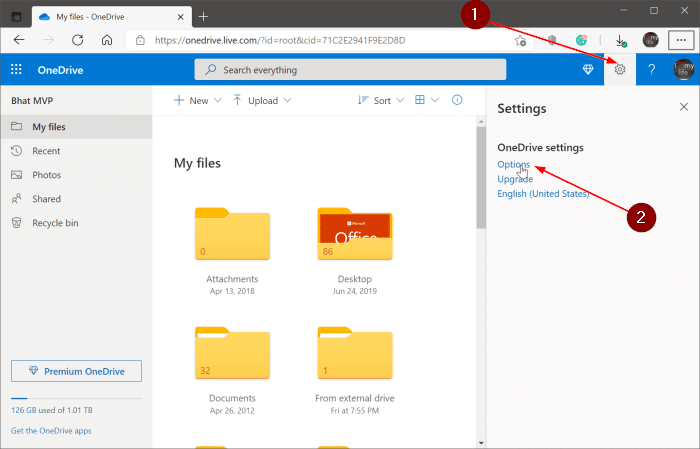700x449 pixels.
Task: Open the browser profile avatar in toolbar
Action: (x=650, y=40)
